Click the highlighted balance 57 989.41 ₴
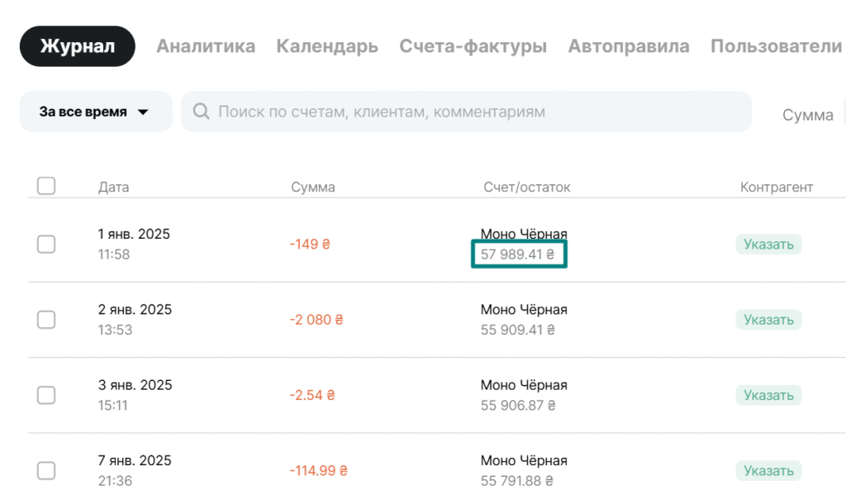Viewport: 846px width, 504px height. tap(518, 254)
